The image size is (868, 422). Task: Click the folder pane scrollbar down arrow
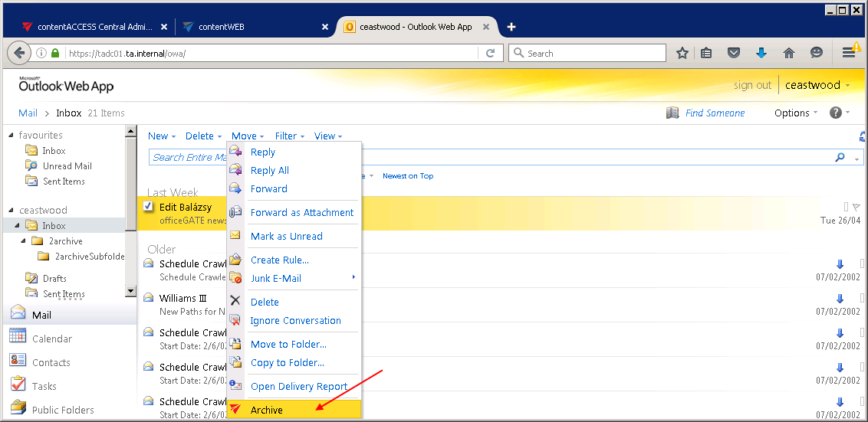130,290
